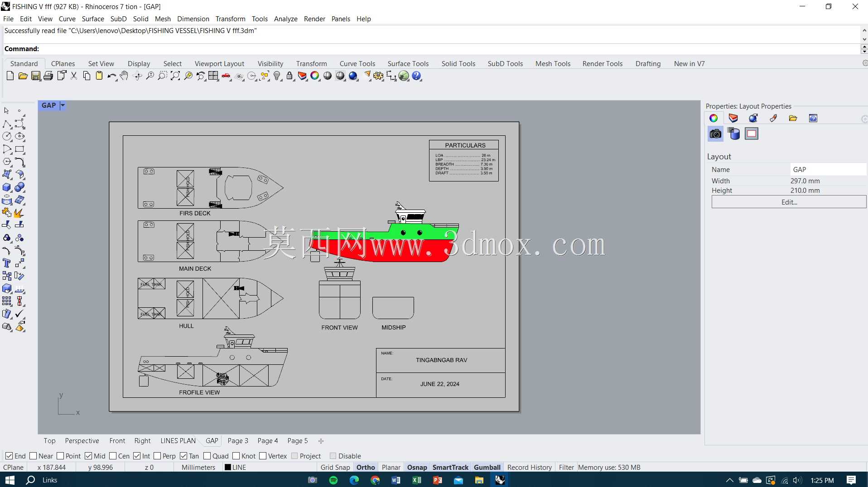Click the Hide objects lightbulb icon
868x487 pixels.
278,76
